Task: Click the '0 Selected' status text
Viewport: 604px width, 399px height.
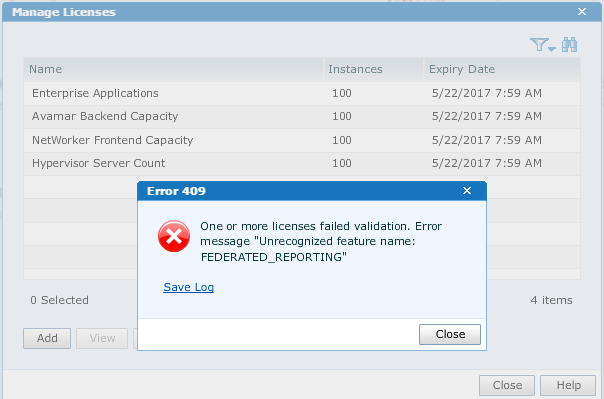Action: tap(59, 300)
